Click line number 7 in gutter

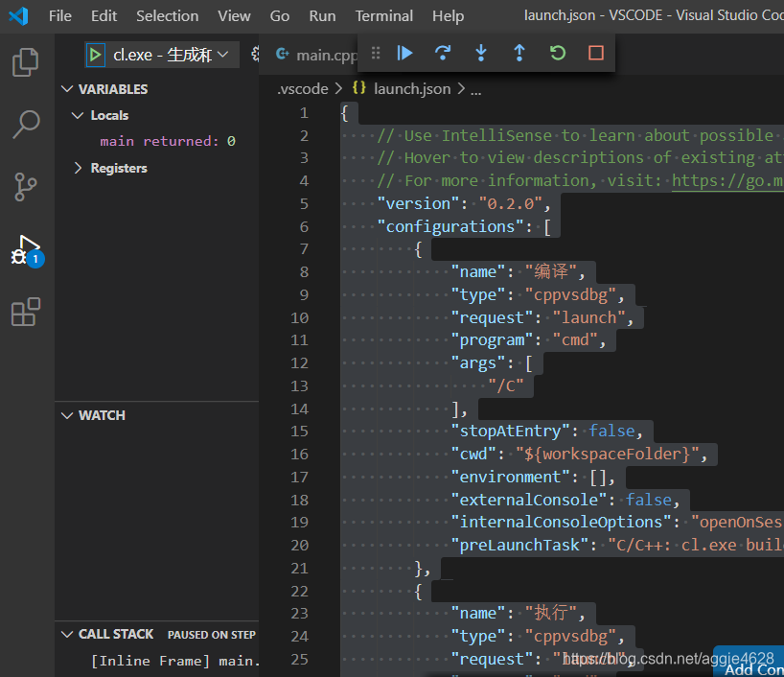[304, 249]
